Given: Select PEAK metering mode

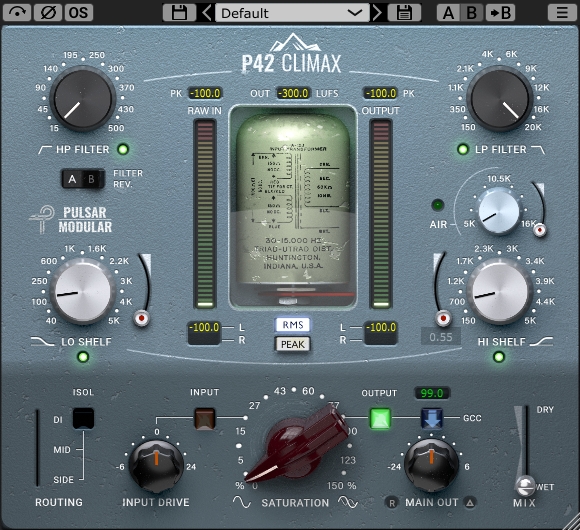Looking at the screenshot, I should click(x=293, y=344).
